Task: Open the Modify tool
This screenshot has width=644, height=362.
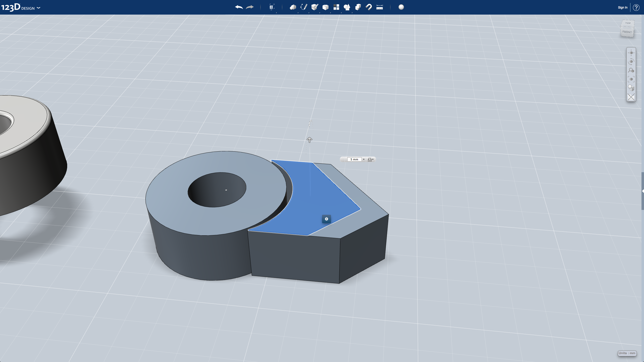Action: click(x=325, y=7)
